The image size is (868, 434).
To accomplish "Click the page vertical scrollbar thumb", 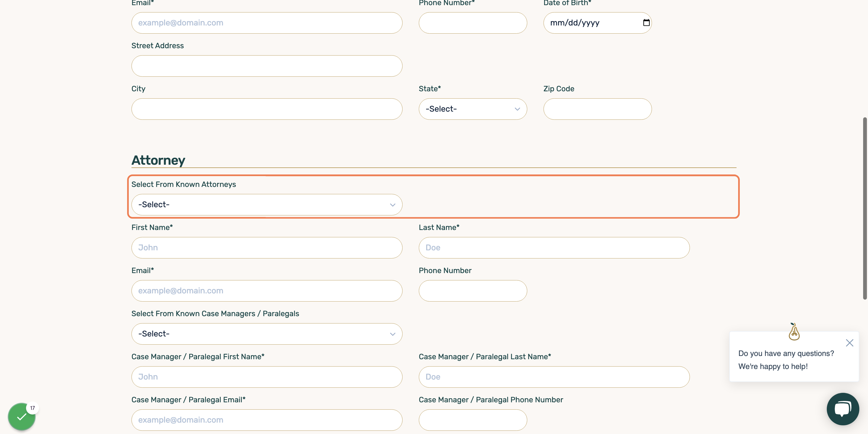I will point(865,208).
